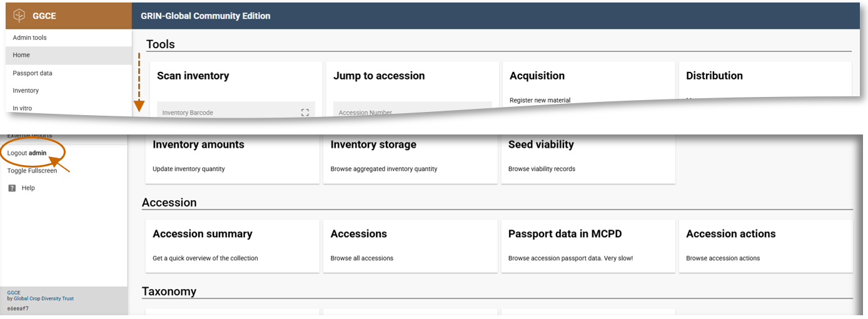Image resolution: width=868 pixels, height=319 pixels.
Task: Click the Accession Number input field
Action: pyautogui.click(x=400, y=112)
